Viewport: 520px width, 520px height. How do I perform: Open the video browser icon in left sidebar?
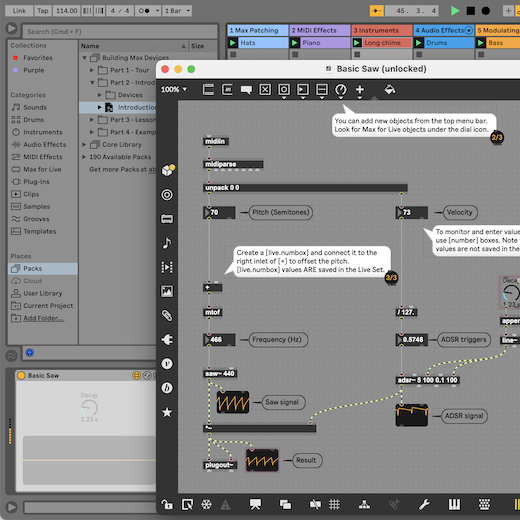click(167, 267)
